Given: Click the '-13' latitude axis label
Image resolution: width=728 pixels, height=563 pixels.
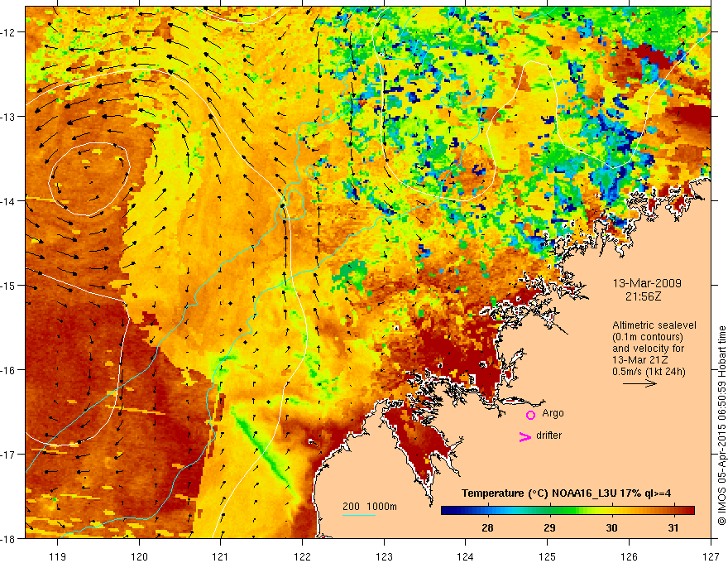Looking at the screenshot, I should pos(8,117).
